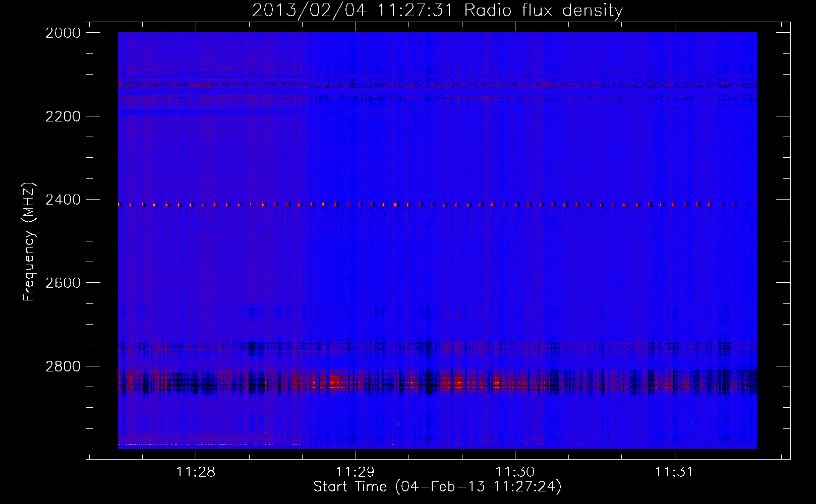The width and height of the screenshot is (816, 504).
Task: Click the 11:31 time tick label
Action: [x=674, y=472]
